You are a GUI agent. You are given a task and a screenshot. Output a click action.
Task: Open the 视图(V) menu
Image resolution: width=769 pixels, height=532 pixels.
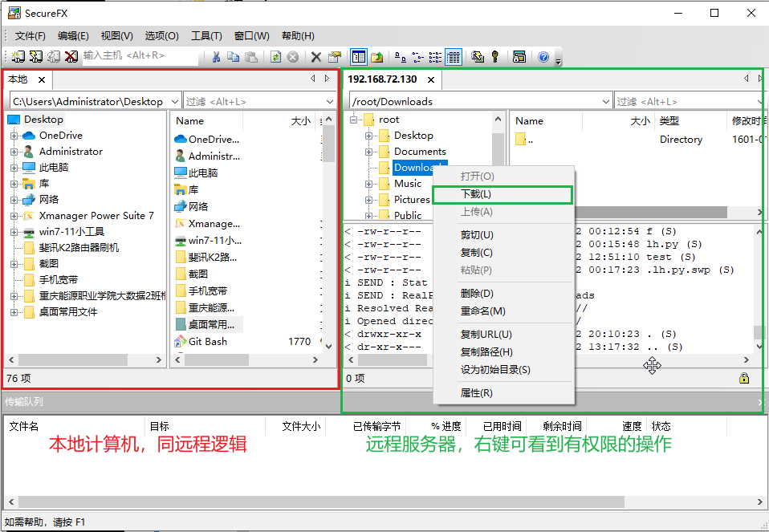(x=116, y=36)
